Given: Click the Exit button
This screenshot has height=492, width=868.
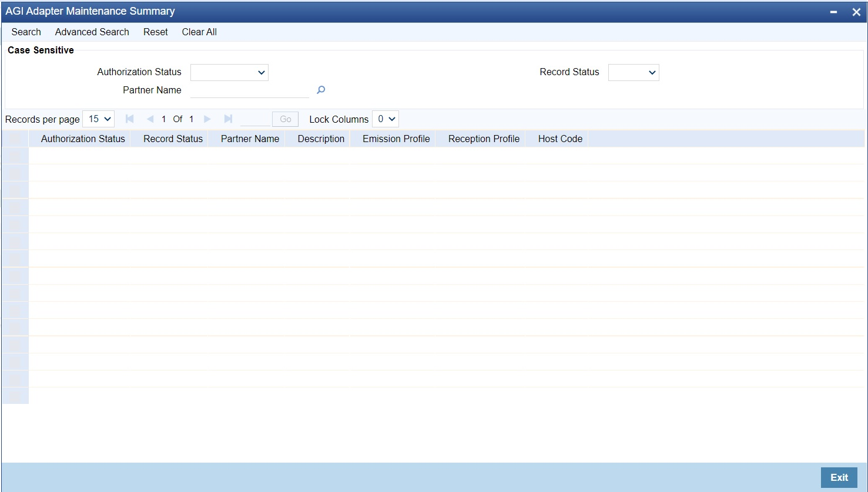Looking at the screenshot, I should click(x=839, y=478).
